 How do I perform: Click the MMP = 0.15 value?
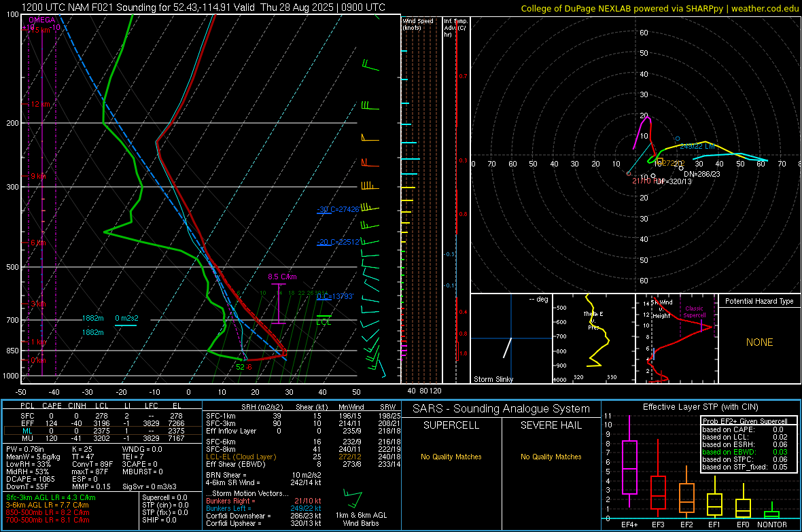92,486
